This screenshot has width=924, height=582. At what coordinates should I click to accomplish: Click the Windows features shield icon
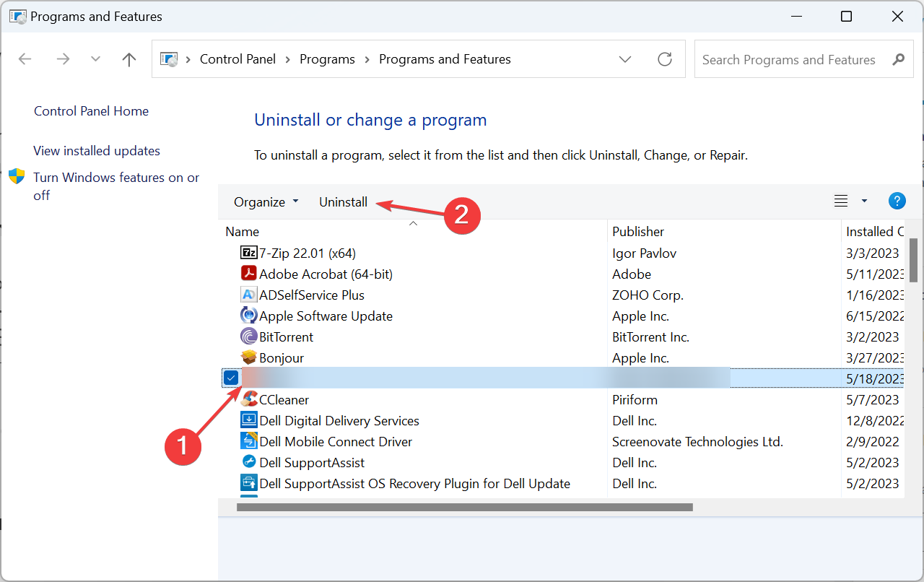17,177
